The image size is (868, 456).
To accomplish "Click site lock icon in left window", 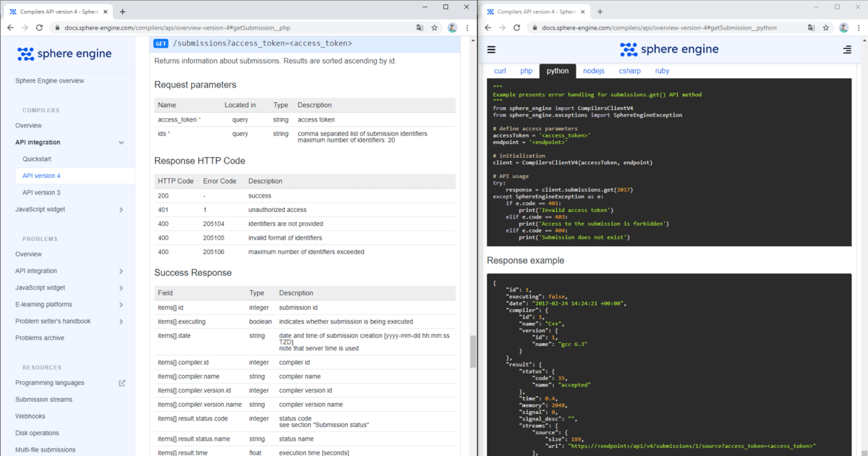I will (58, 28).
